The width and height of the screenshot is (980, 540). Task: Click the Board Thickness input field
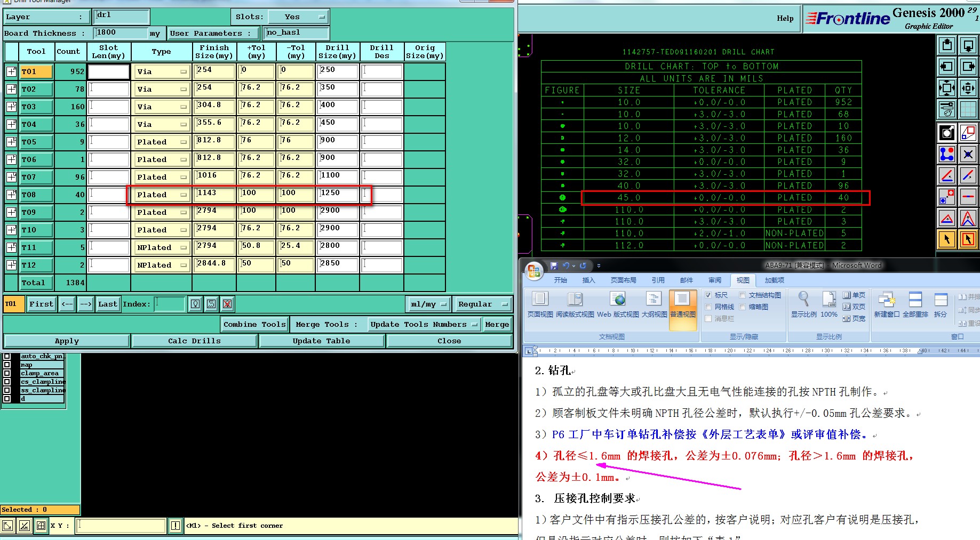tap(121, 33)
